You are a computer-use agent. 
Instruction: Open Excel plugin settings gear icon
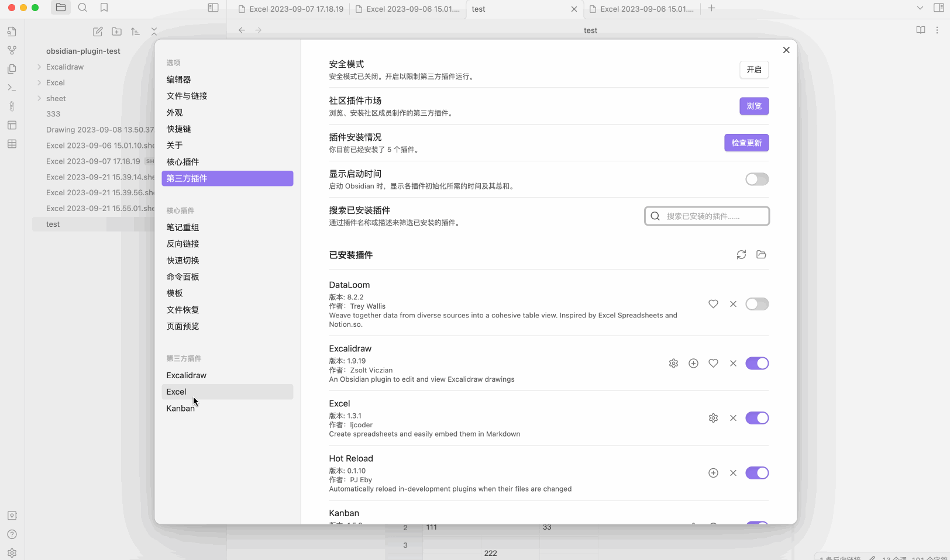713,418
